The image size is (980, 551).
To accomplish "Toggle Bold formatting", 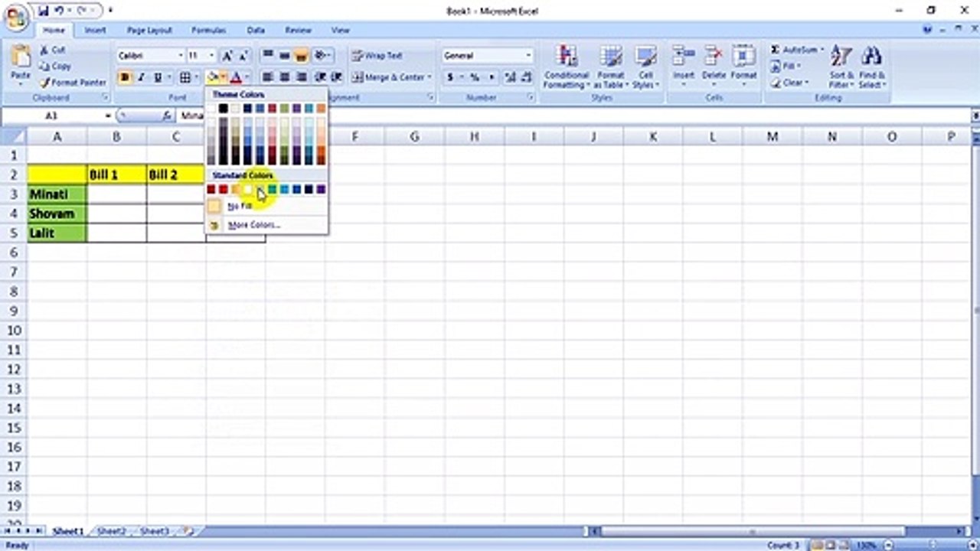I will (125, 77).
